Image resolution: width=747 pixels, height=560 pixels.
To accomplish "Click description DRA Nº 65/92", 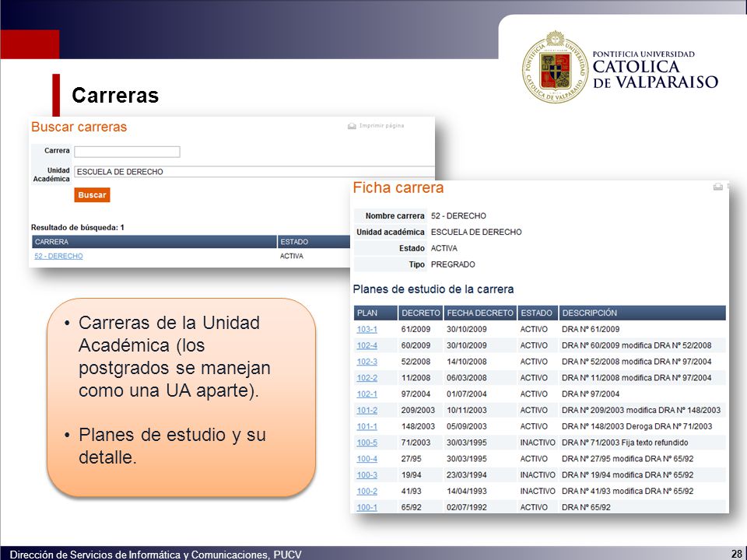I will (585, 507).
